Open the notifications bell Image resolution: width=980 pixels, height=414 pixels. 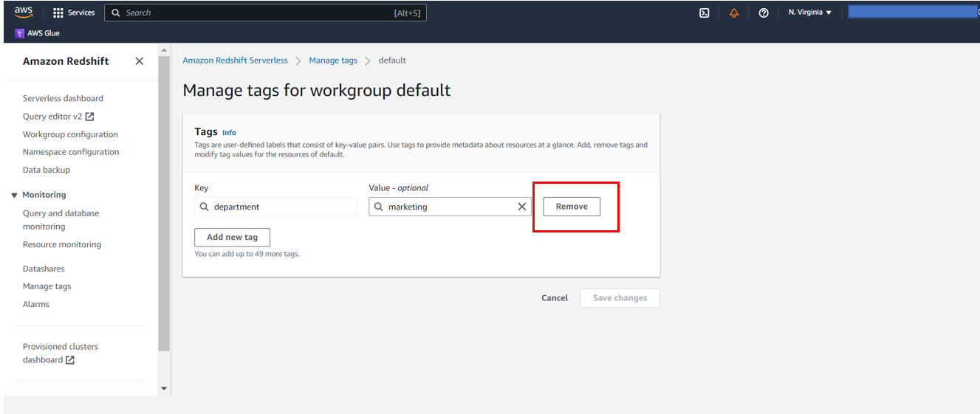click(x=734, y=13)
